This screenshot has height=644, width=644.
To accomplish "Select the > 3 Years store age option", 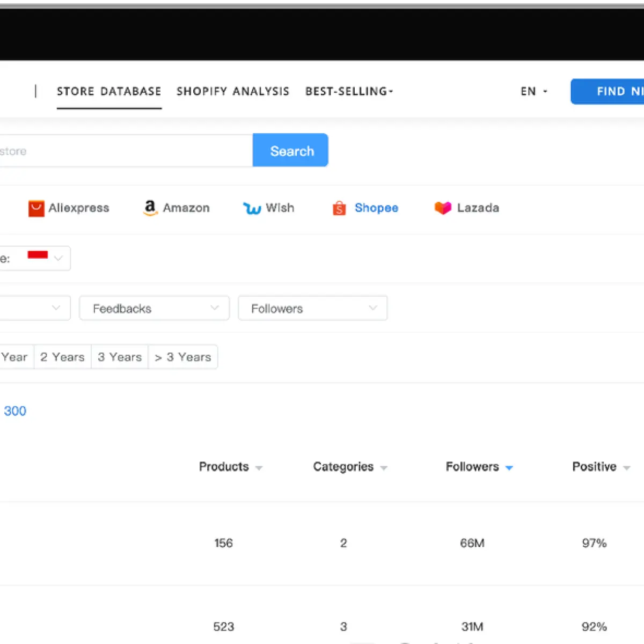I will (x=183, y=357).
